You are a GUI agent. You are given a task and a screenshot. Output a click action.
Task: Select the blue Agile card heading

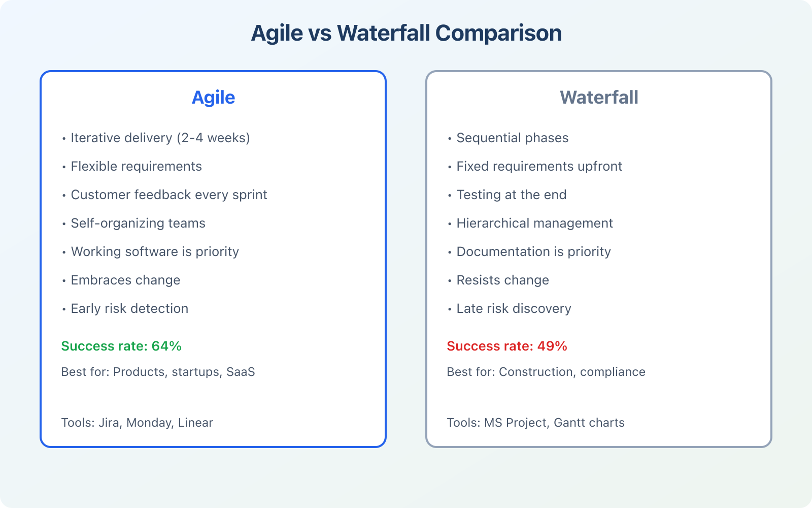click(213, 98)
